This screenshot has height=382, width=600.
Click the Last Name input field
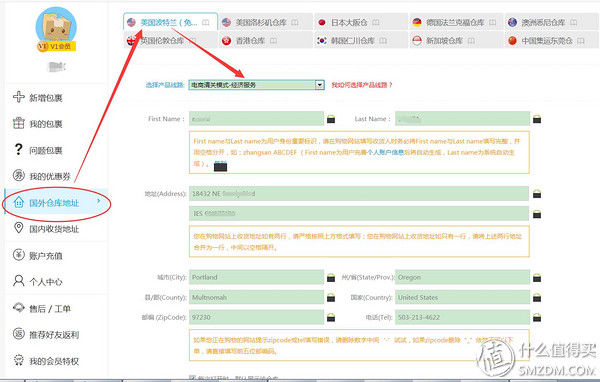pyautogui.click(x=463, y=119)
